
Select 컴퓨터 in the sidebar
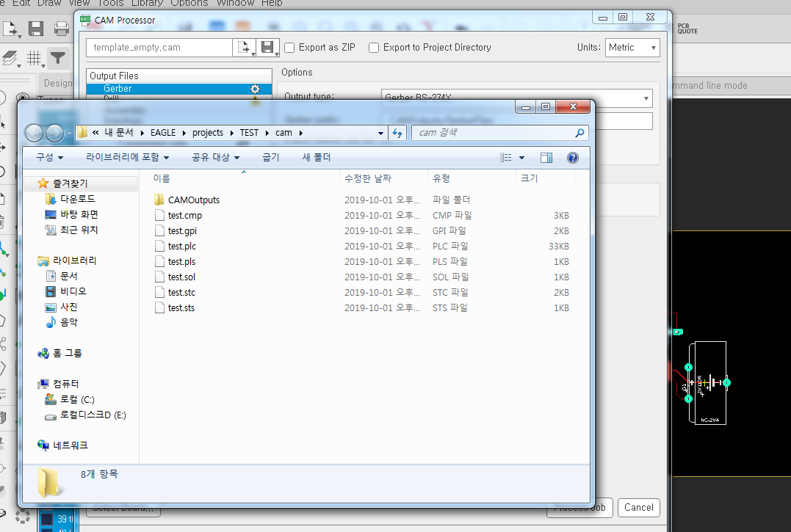pos(66,384)
